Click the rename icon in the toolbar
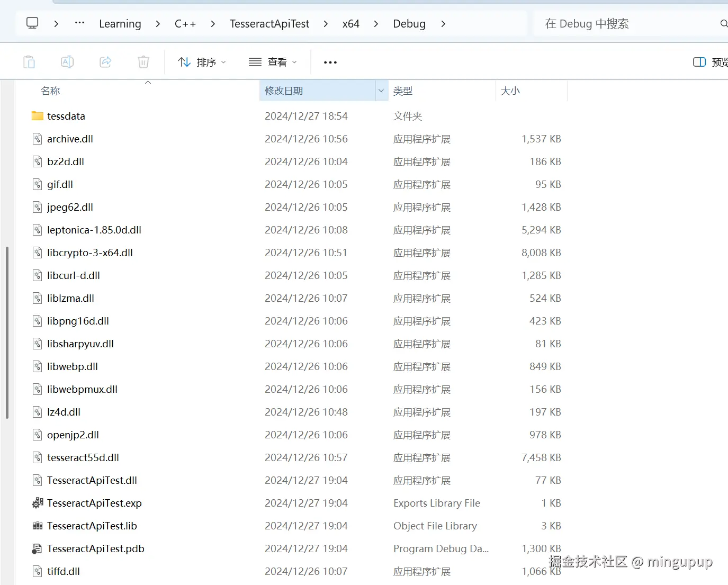This screenshot has height=585, width=728. coord(67,62)
